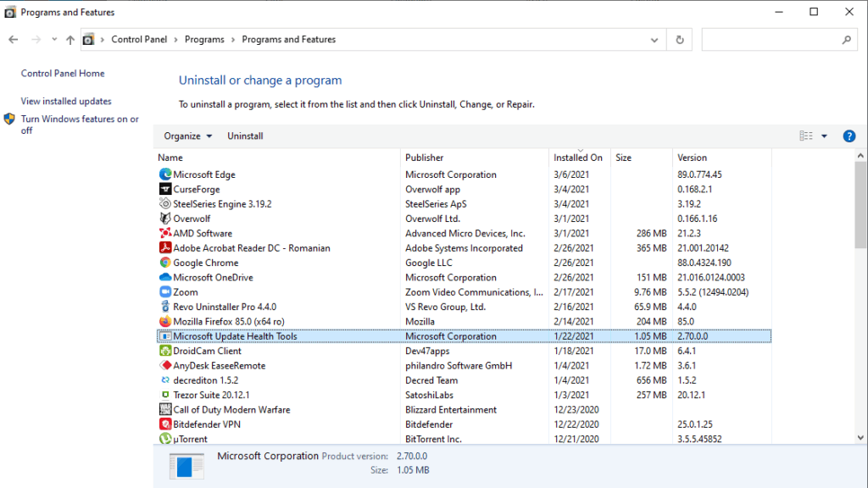This screenshot has height=488, width=868.
Task: Go up one level with the up arrow
Action: (x=70, y=39)
